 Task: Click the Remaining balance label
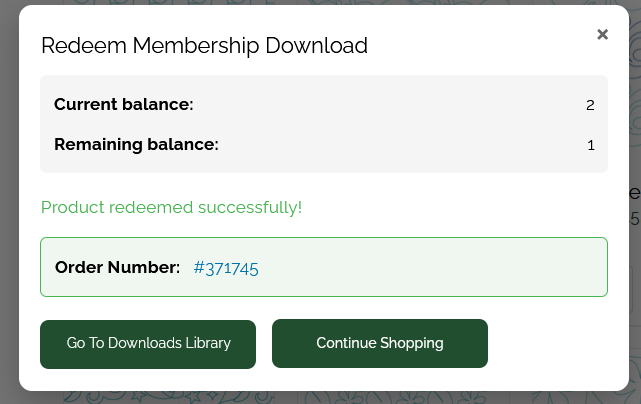(x=136, y=144)
